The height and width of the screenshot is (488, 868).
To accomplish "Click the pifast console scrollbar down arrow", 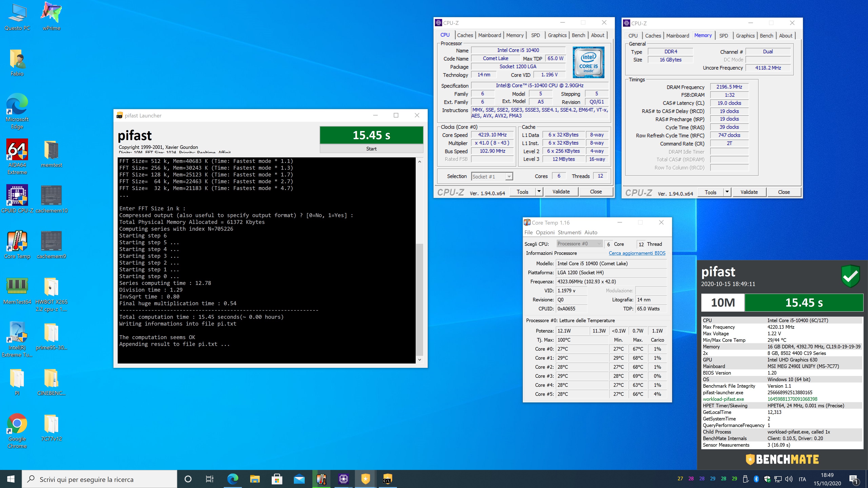I will pos(420,360).
